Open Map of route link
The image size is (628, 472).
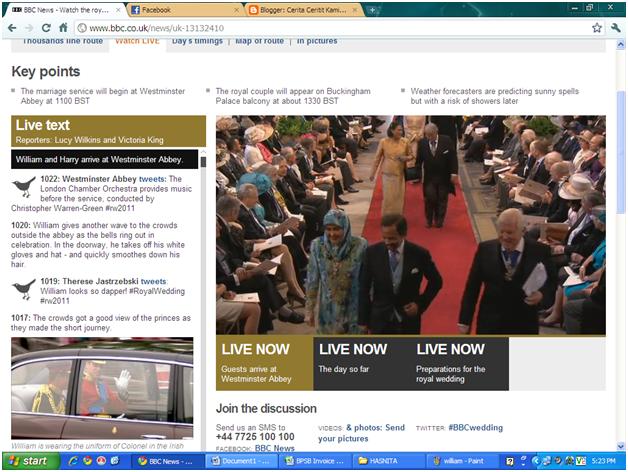point(260,41)
